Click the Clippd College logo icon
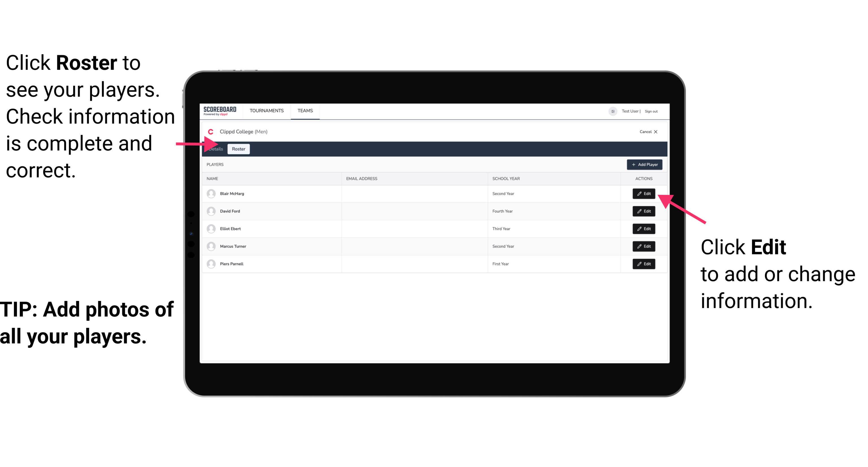The width and height of the screenshot is (868, 467). point(211,131)
